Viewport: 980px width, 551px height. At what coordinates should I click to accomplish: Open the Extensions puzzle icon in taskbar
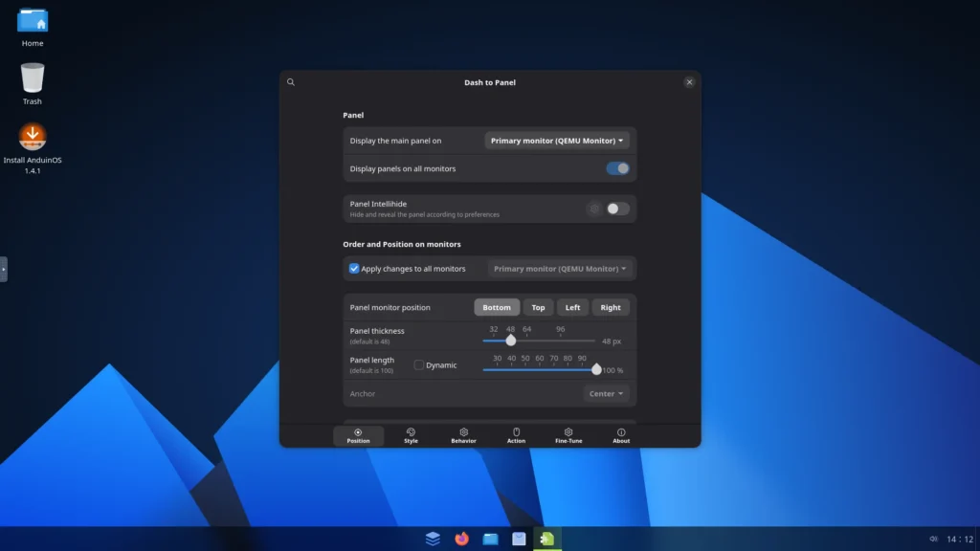[x=546, y=539]
